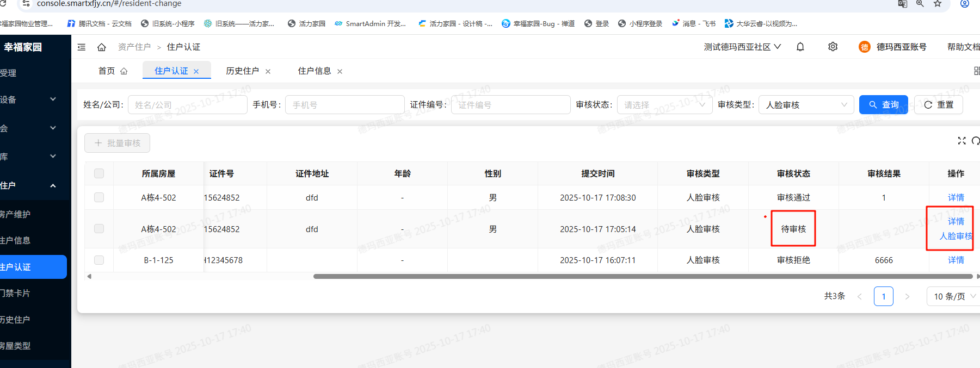Click 人脸审核 action link
The image size is (980, 368).
click(x=956, y=236)
